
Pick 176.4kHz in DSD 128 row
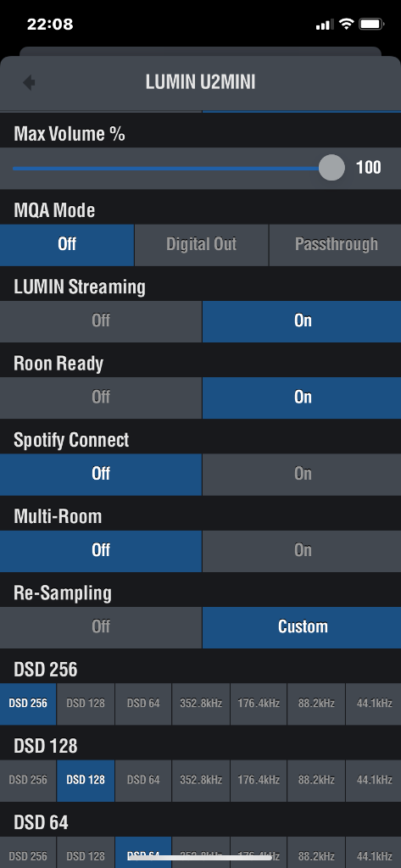[x=259, y=780]
